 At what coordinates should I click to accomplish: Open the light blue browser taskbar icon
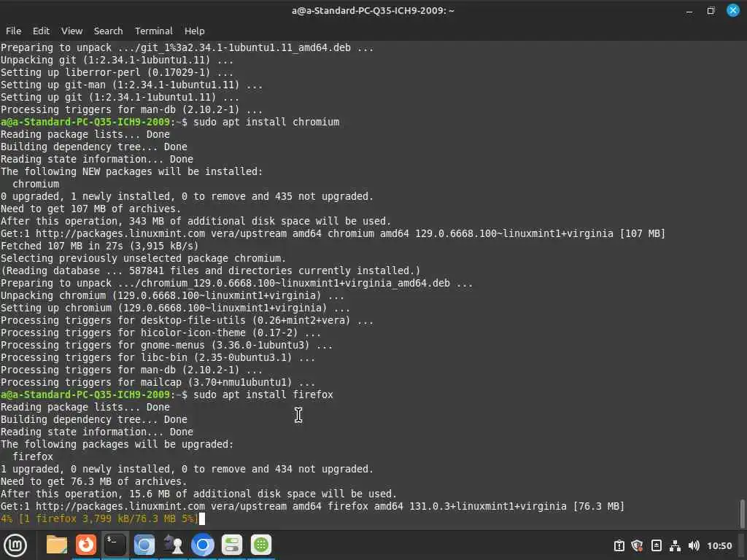[x=144, y=545]
